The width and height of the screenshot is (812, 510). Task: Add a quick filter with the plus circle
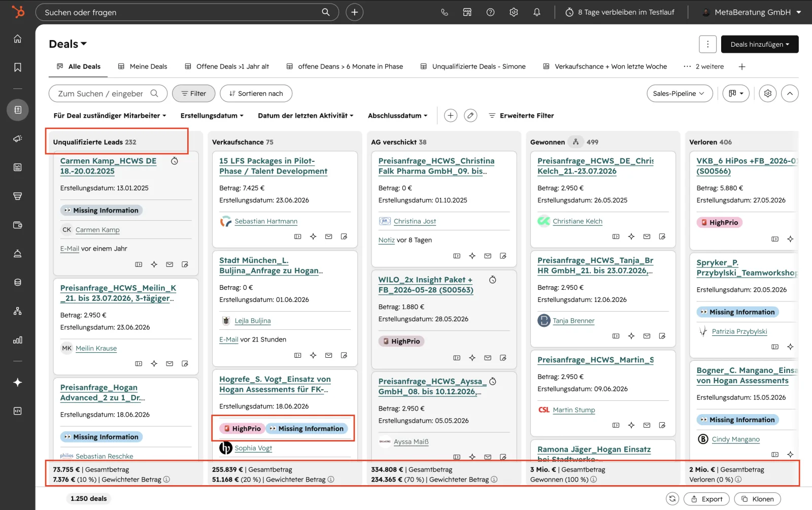click(450, 116)
